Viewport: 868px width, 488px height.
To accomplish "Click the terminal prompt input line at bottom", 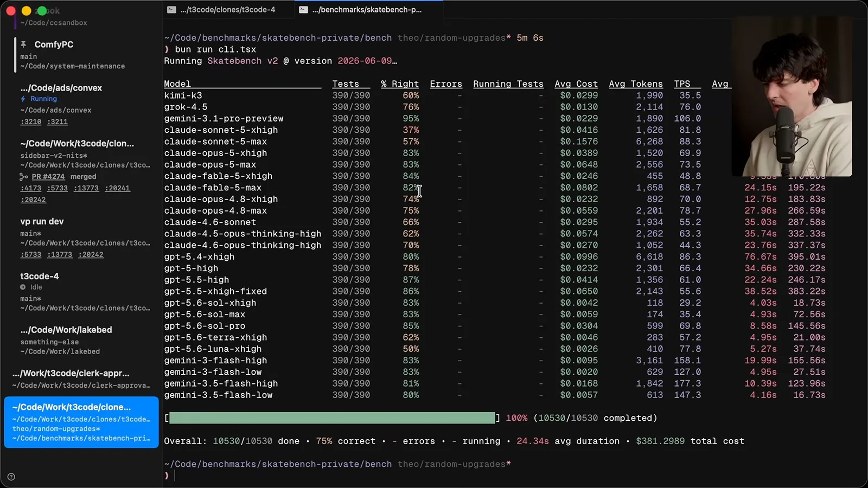I will point(510,476).
